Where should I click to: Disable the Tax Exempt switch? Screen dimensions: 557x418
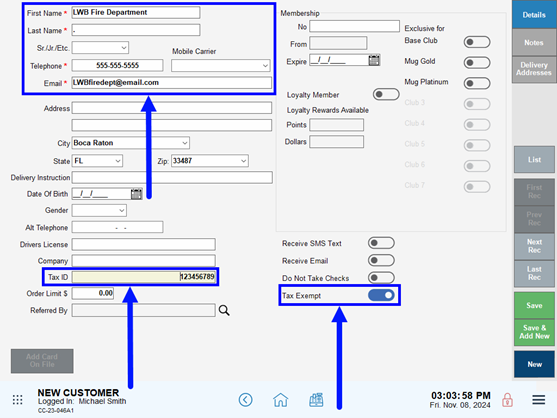pos(381,295)
